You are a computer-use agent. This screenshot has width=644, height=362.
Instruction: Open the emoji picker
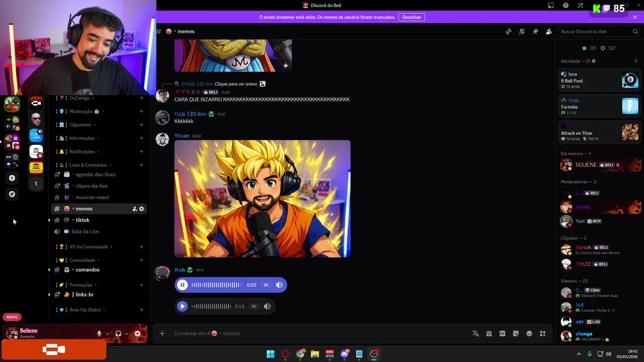[x=529, y=333]
